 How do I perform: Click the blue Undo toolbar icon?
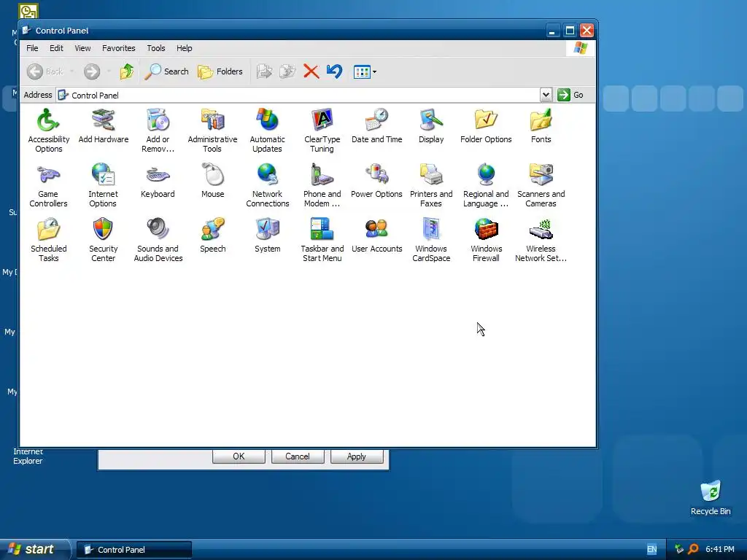[x=334, y=71]
